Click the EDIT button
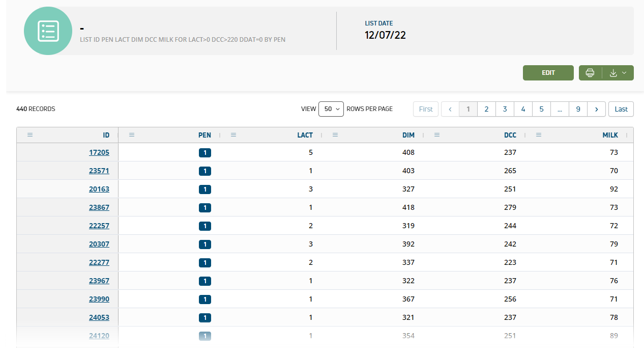The height and width of the screenshot is (353, 644). (548, 73)
